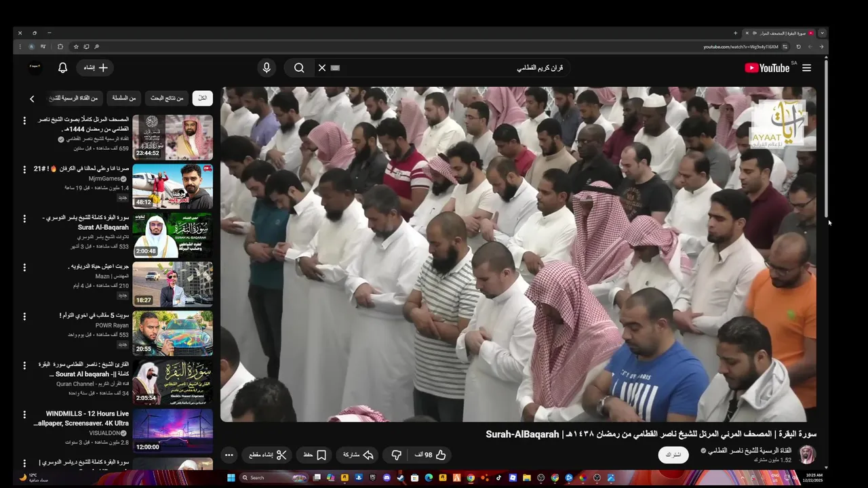868x488 pixels.
Task: Click the magnifier search button
Action: pos(299,68)
